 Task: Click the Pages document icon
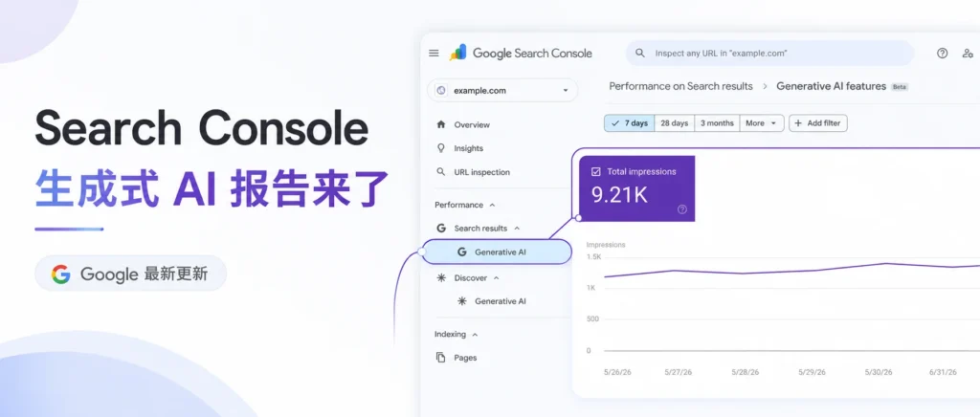(441, 358)
